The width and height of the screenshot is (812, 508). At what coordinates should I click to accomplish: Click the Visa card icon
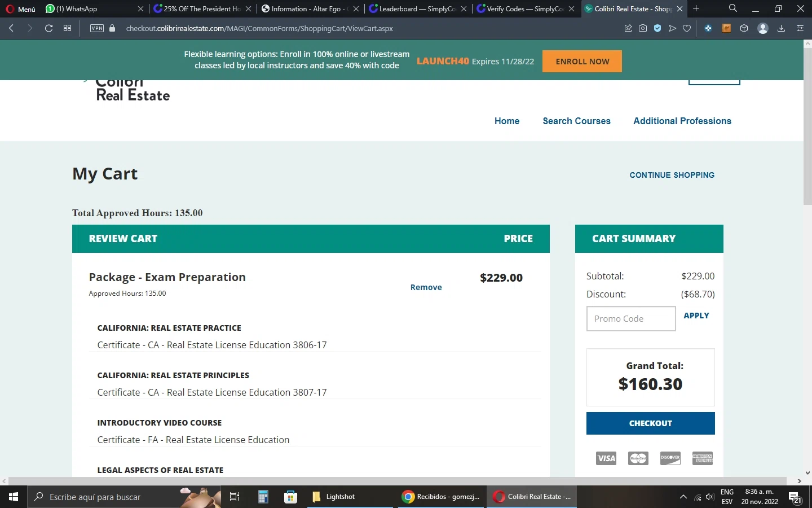coord(606,458)
